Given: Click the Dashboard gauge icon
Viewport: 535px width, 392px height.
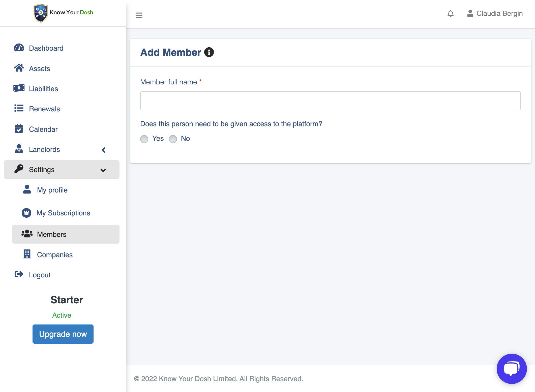Looking at the screenshot, I should click(19, 48).
